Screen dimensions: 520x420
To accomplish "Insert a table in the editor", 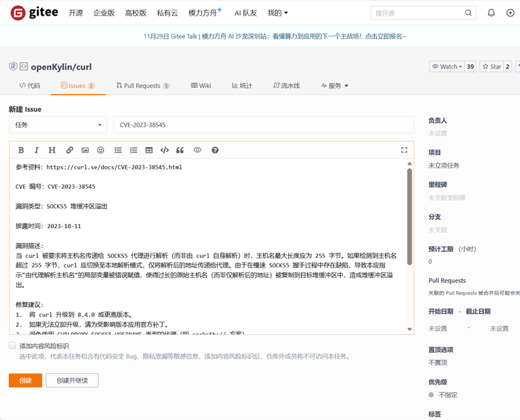I will pos(149,150).
